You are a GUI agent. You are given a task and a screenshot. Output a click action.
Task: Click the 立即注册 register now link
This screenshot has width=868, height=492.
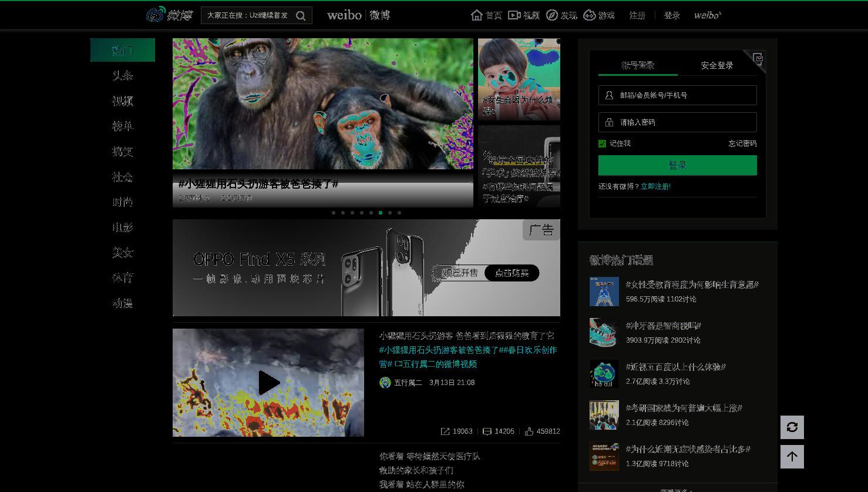click(655, 186)
